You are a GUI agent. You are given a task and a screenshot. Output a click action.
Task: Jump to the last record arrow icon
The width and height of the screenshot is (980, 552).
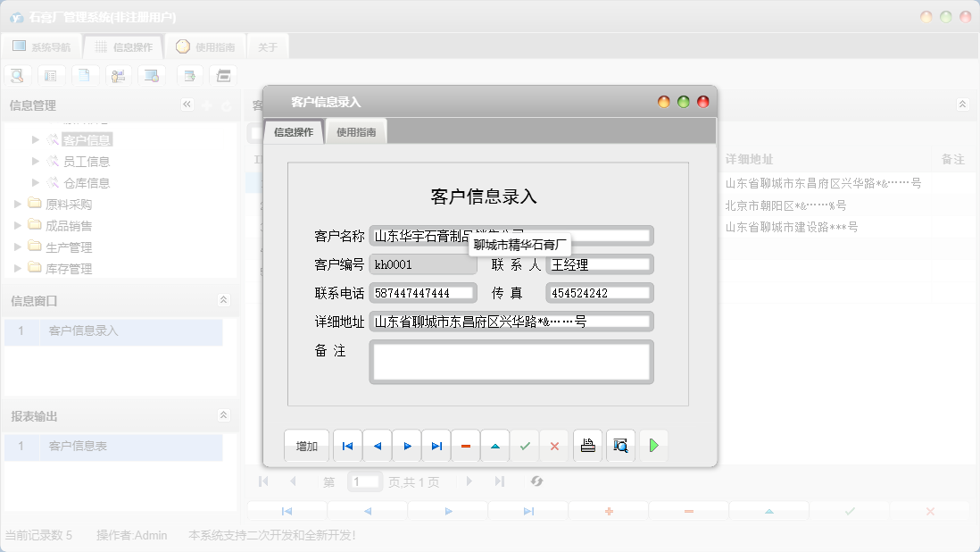[x=436, y=445]
